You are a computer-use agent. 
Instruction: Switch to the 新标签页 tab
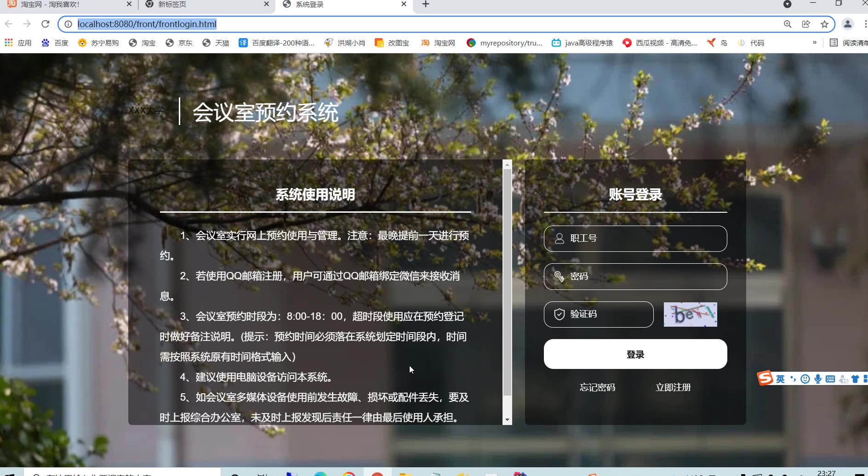(x=202, y=4)
